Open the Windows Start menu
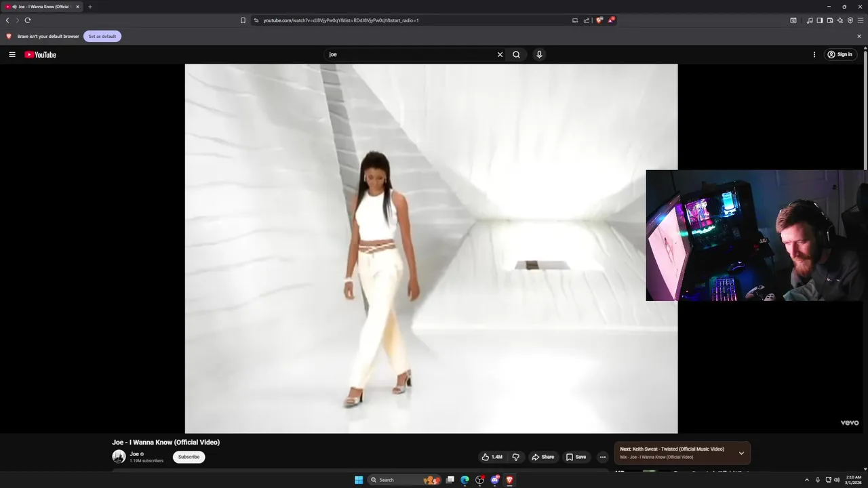 359,480
